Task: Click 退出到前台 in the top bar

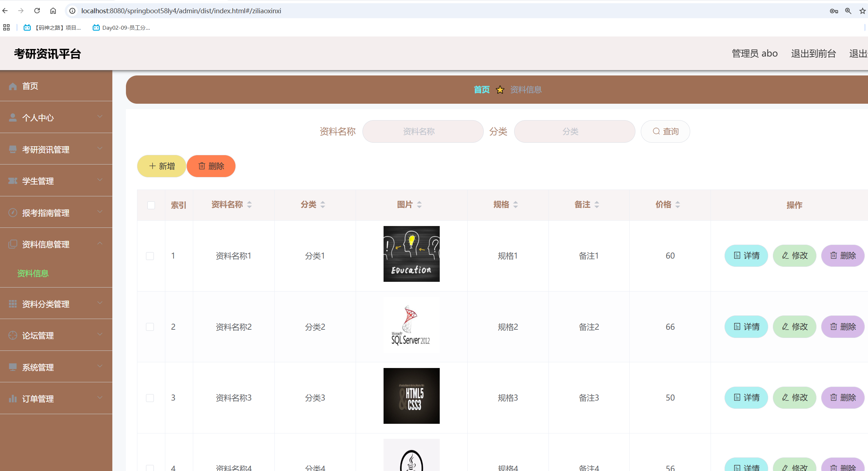Action: click(x=813, y=53)
